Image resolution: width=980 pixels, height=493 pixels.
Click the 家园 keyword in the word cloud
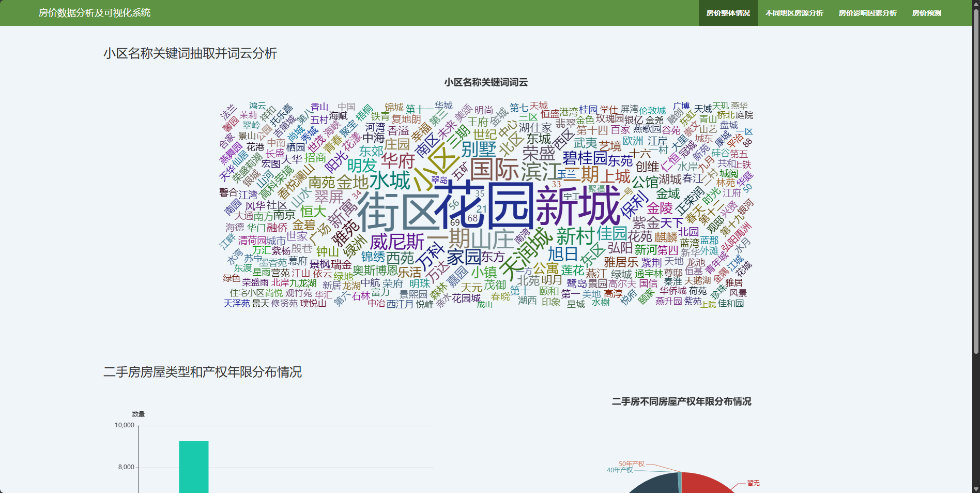464,257
